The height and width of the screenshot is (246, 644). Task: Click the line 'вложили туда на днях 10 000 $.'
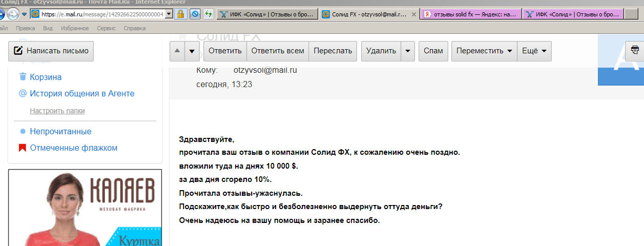(239, 166)
